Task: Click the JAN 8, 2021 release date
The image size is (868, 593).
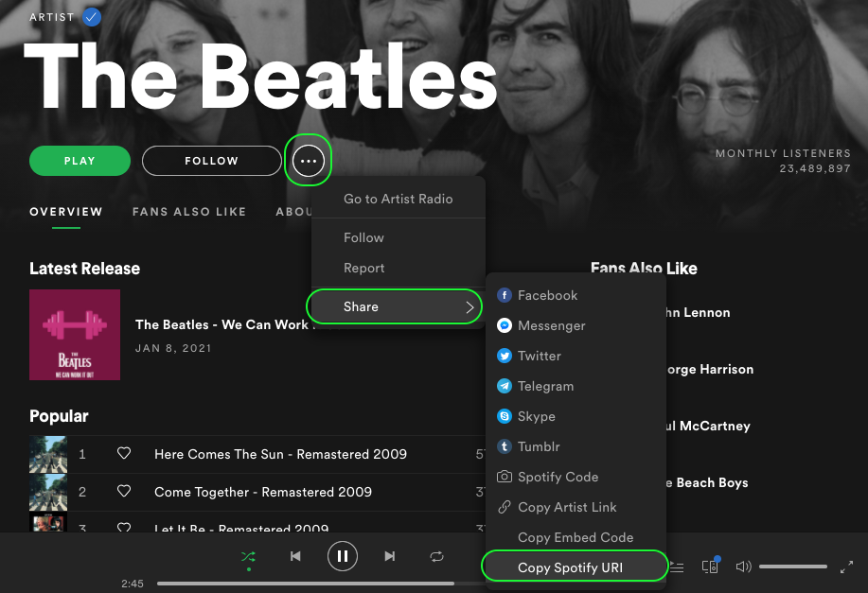Action: point(173,348)
